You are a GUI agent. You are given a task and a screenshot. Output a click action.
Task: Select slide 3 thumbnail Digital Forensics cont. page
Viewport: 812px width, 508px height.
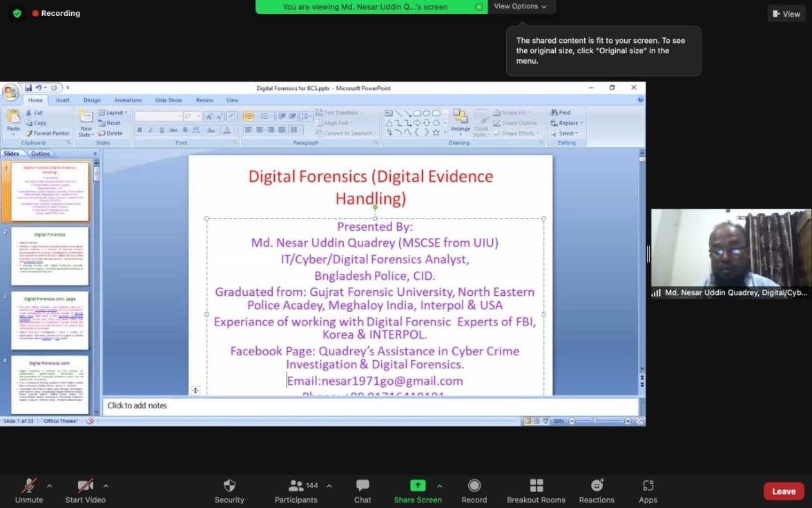click(50, 321)
